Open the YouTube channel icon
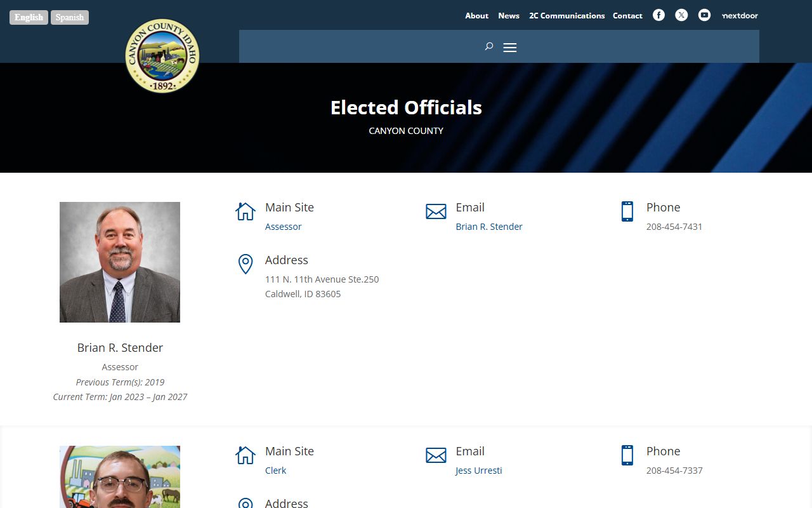 (x=704, y=15)
